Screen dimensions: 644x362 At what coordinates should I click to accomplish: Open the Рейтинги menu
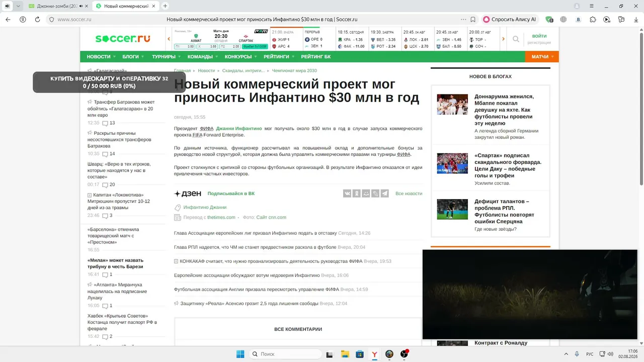tap(279, 57)
